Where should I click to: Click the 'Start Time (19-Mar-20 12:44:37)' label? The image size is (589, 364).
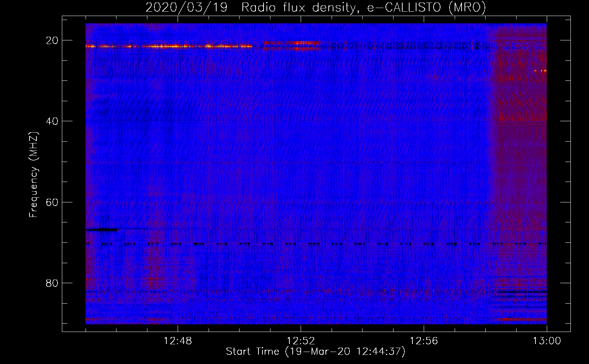[316, 352]
